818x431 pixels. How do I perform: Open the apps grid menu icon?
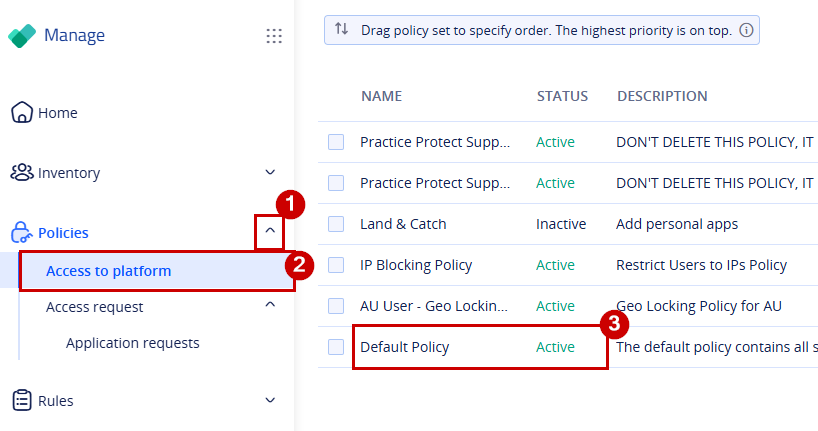coord(274,36)
